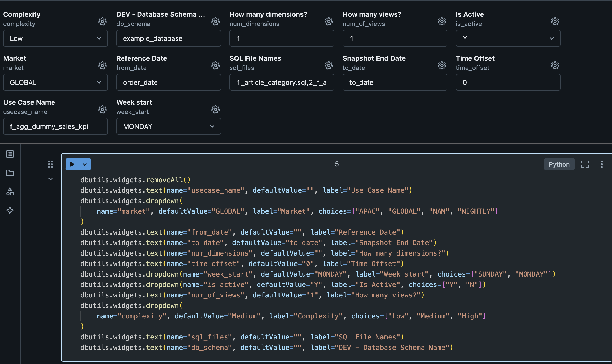The height and width of the screenshot is (364, 612).
Task: Open the Week start dropdown showing MONDAY
Action: coord(168,126)
